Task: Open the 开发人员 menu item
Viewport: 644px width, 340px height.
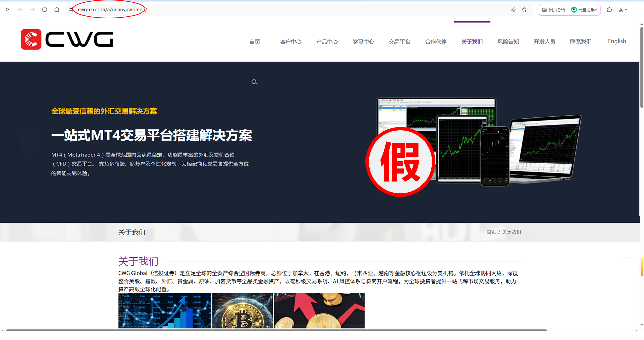Action: coord(544,42)
